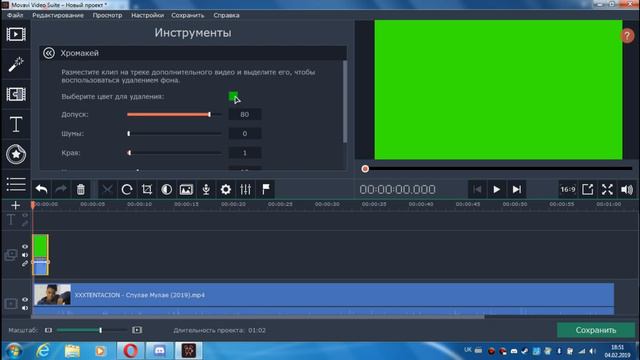
Task: Undo the last action
Action: (x=41, y=189)
